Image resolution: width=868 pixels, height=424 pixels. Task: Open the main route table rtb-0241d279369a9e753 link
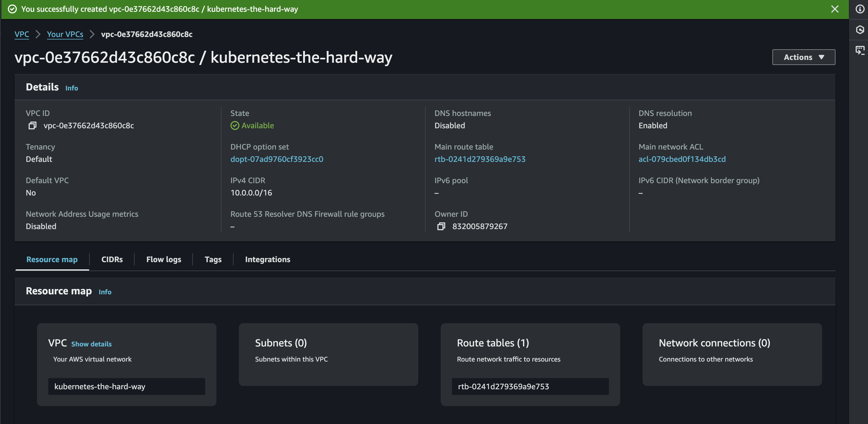pyautogui.click(x=480, y=159)
